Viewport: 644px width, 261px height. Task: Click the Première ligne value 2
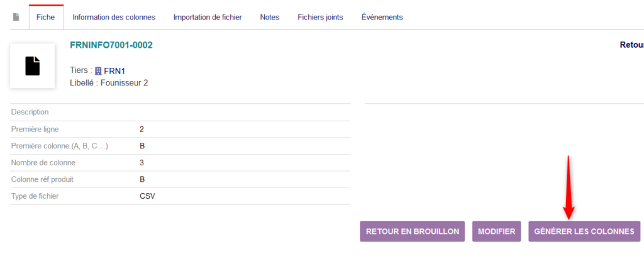[x=142, y=129]
